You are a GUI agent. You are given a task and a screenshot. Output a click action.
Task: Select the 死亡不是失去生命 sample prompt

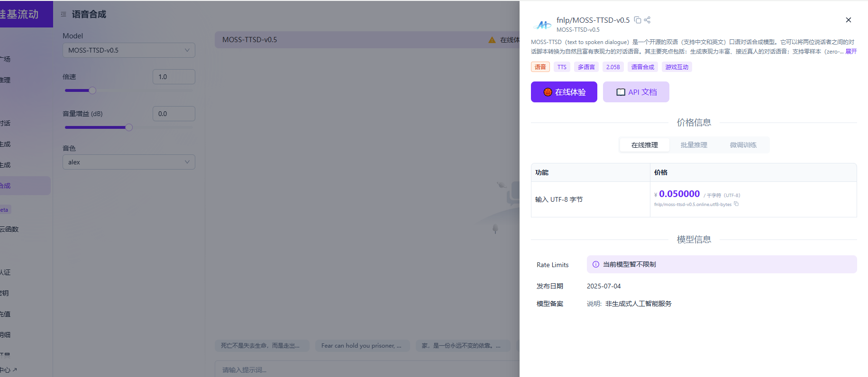262,346
